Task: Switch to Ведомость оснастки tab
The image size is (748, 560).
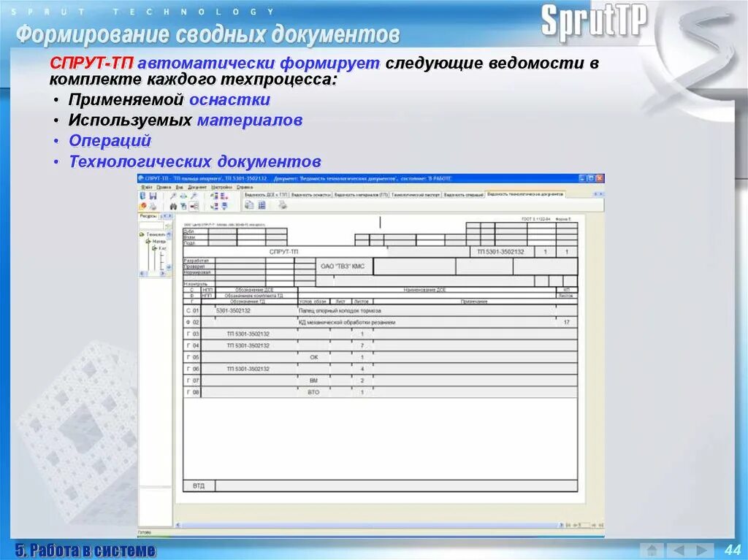Action: (x=310, y=195)
